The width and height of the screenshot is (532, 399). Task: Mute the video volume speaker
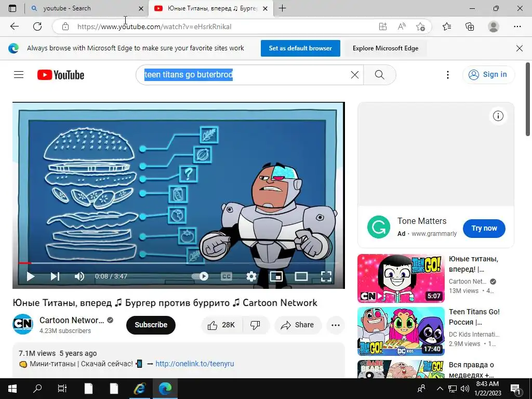pos(79,276)
